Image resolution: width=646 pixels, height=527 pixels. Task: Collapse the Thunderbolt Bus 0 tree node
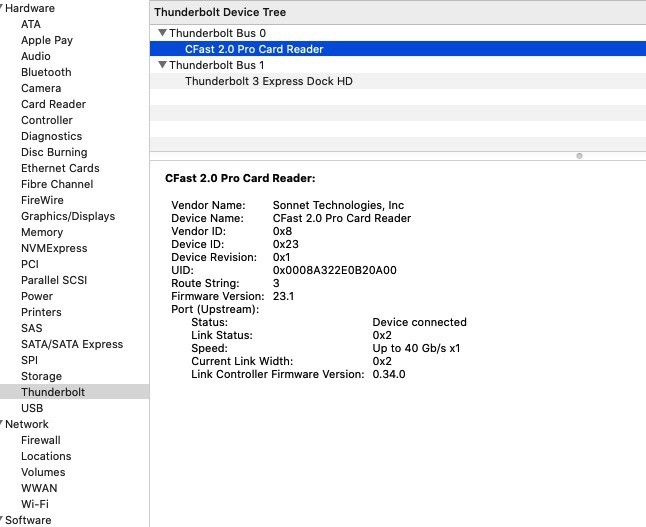coord(162,33)
